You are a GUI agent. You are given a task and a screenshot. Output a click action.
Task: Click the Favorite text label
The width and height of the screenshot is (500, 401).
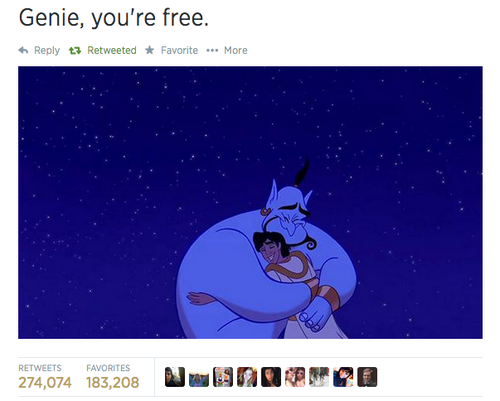point(179,50)
